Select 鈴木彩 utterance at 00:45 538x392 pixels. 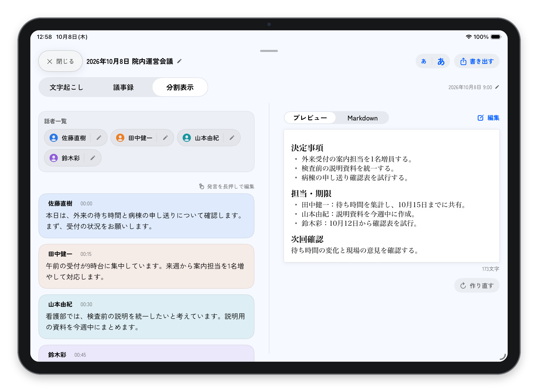146,354
